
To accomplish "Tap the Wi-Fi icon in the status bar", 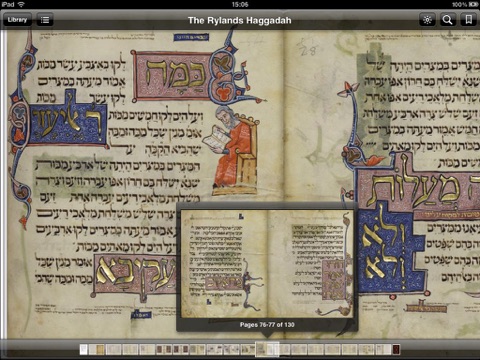I will click(21, 4).
